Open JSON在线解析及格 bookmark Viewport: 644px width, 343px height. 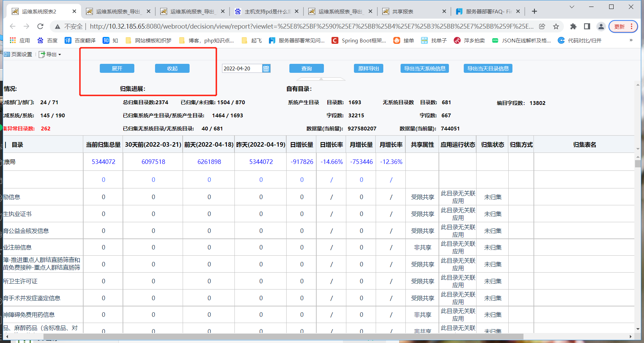[x=522, y=40]
